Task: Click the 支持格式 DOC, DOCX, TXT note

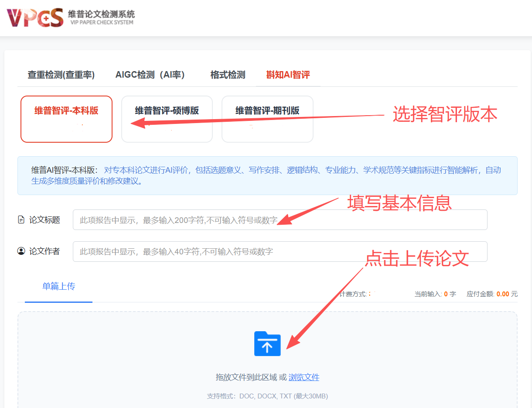Action: pyautogui.click(x=267, y=396)
